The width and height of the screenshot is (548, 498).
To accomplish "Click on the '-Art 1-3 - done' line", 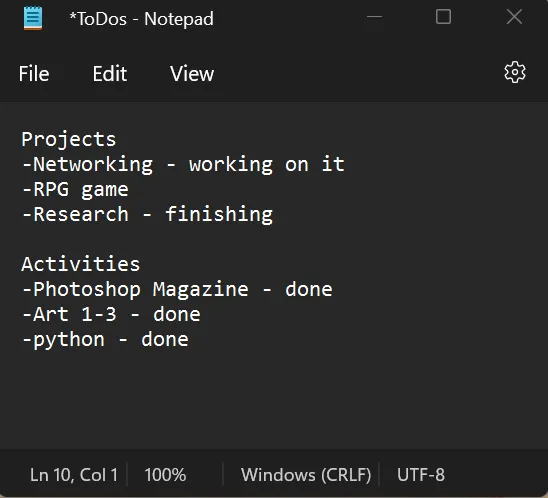I will tap(111, 314).
